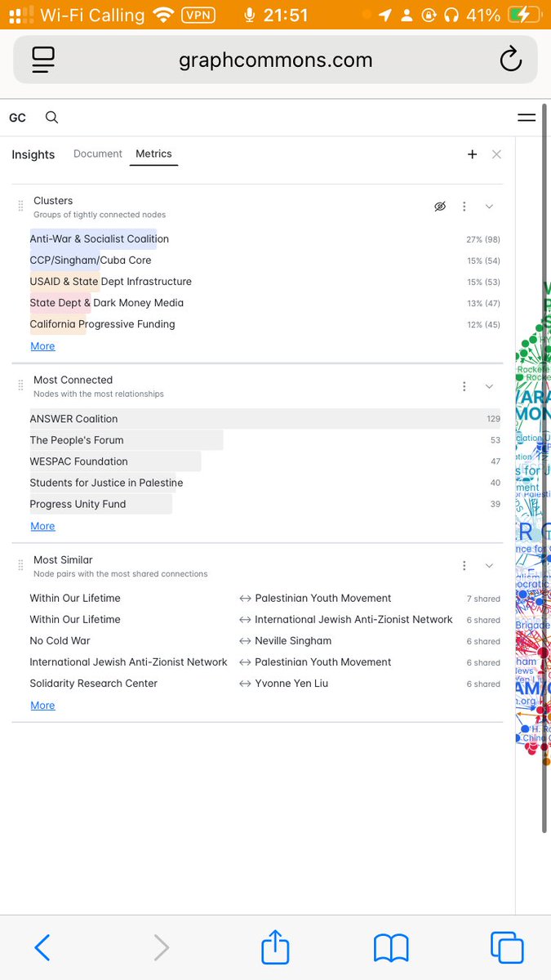Tap the graphcommons.com address bar
The image size is (551, 980).
click(275, 60)
